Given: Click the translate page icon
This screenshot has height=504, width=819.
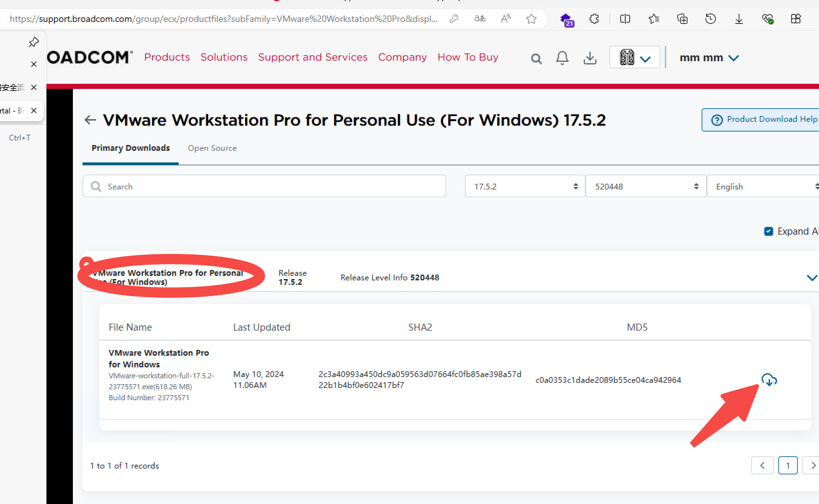Looking at the screenshot, I should (479, 19).
